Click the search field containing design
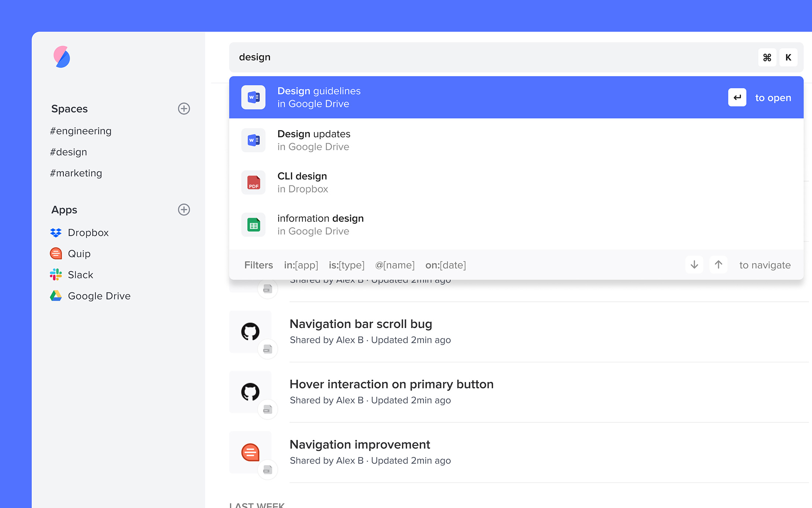Screen dimensions: 812x508 coord(480,57)
